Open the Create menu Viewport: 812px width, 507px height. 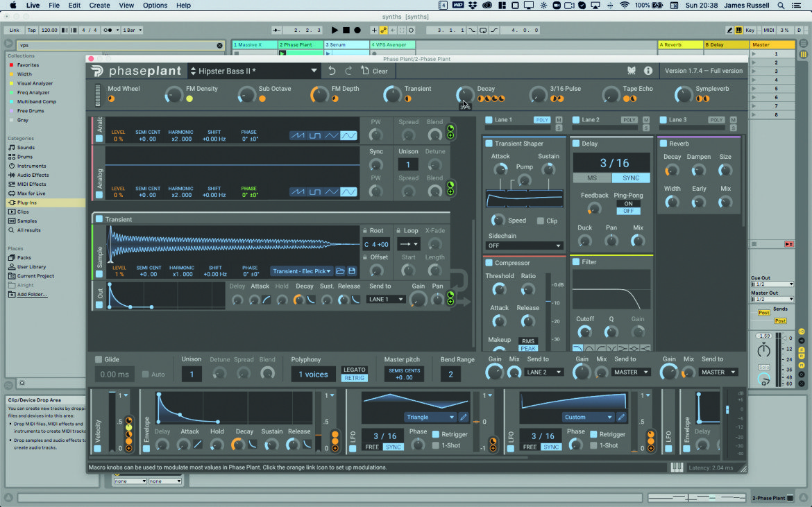click(x=99, y=5)
